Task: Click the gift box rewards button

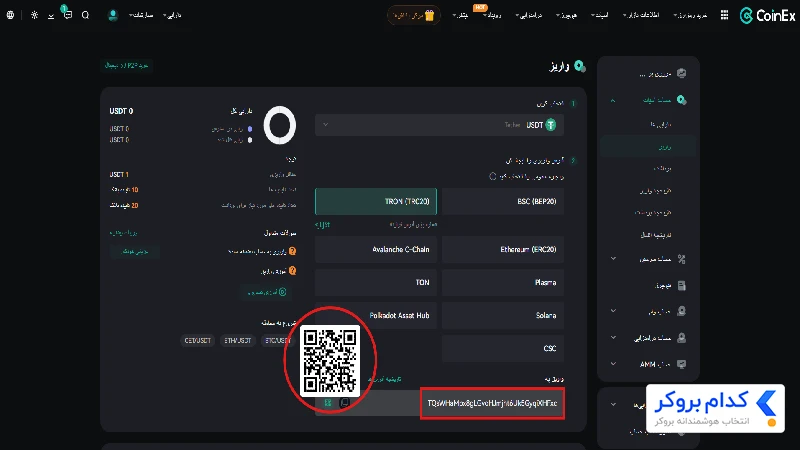Action: 413,15
